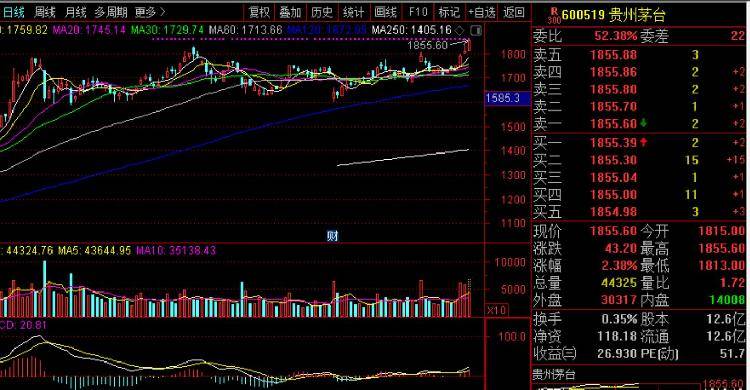Select the 买二 price 1855.30
This screenshot has height=390, width=750.
[x=613, y=160]
